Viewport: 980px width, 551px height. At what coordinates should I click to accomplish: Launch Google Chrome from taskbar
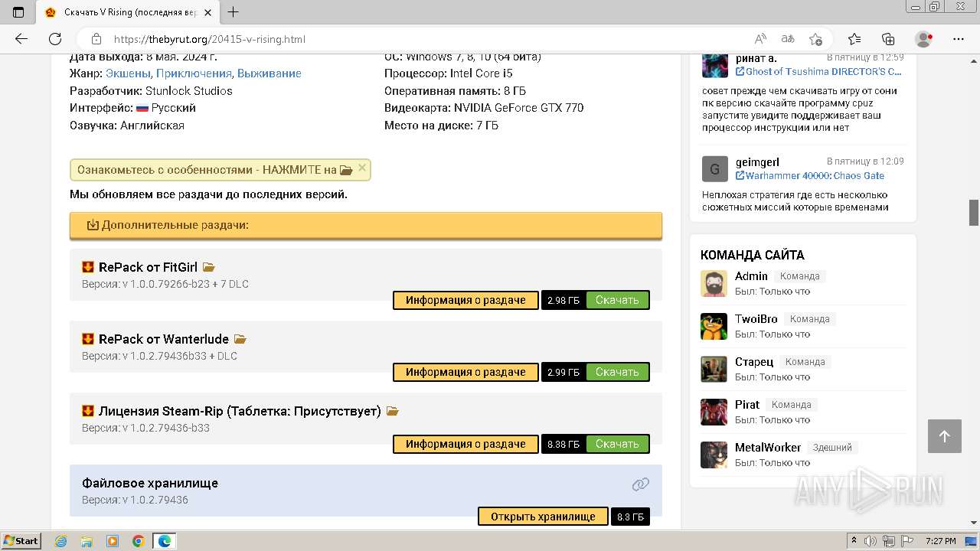[x=139, y=541]
